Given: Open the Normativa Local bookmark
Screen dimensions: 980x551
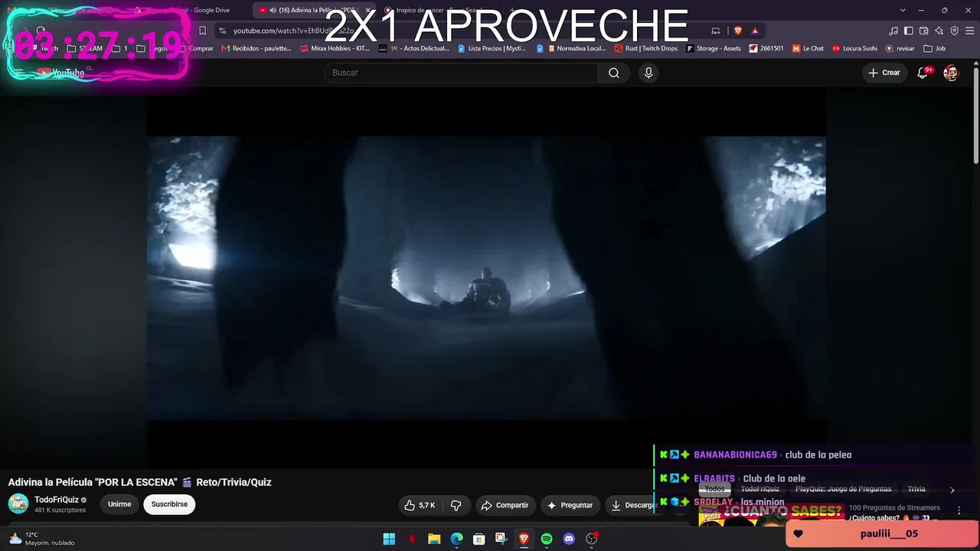Looking at the screenshot, I should [570, 48].
